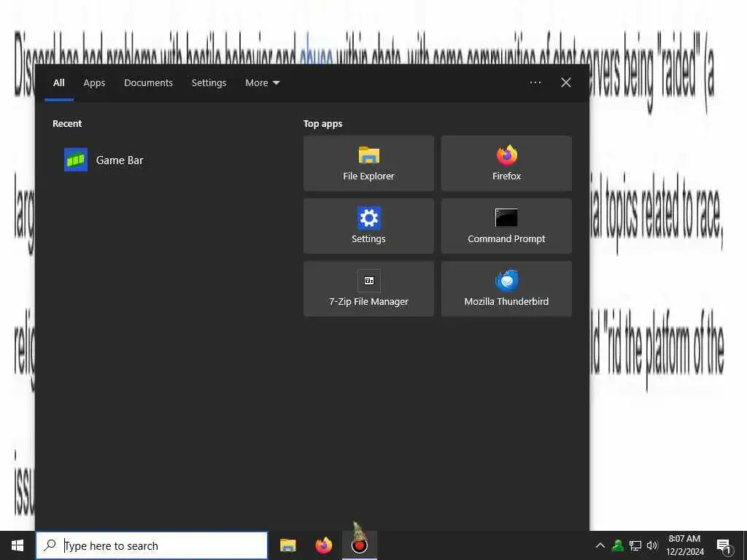Show hidden system tray icons

[600, 545]
